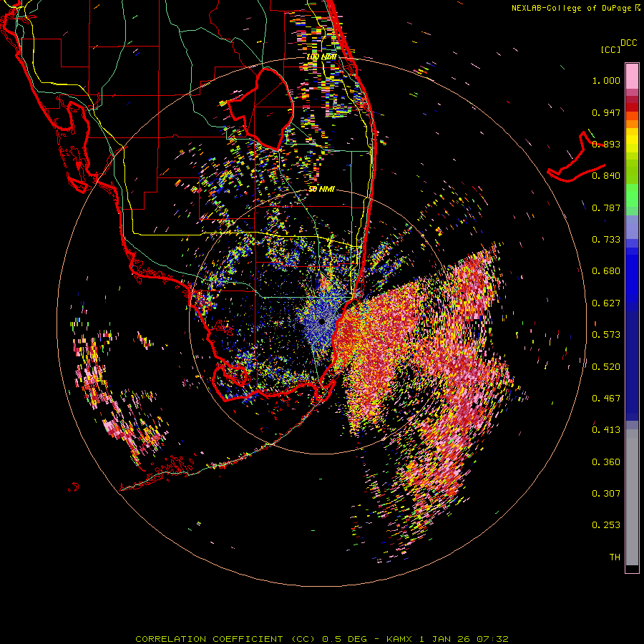The height and width of the screenshot is (644, 644).
Task: Select the 0.520 scale value
Action: click(606, 367)
